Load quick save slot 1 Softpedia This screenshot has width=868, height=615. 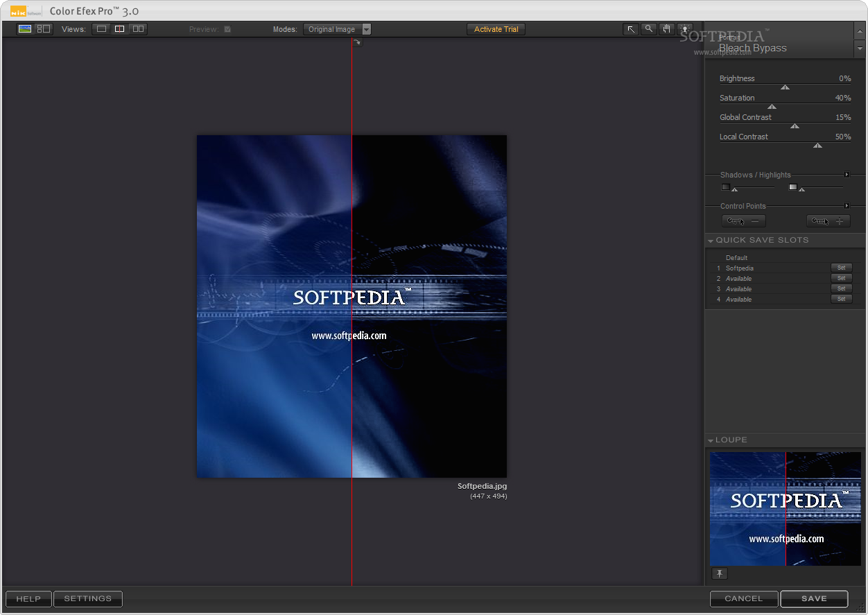point(740,268)
